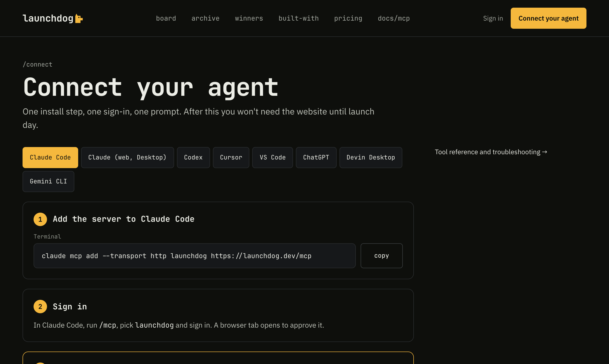Go to the archive page
Screen dimensions: 609x364
[x=205, y=18]
